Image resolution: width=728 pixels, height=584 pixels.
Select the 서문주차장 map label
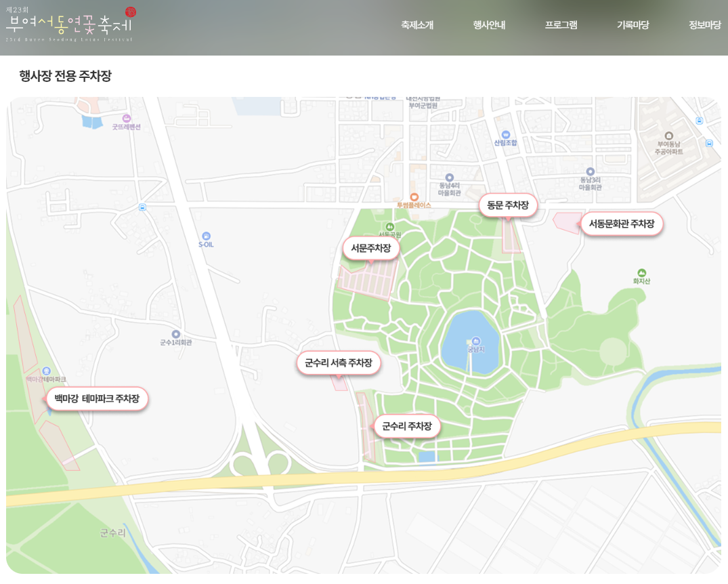(371, 248)
